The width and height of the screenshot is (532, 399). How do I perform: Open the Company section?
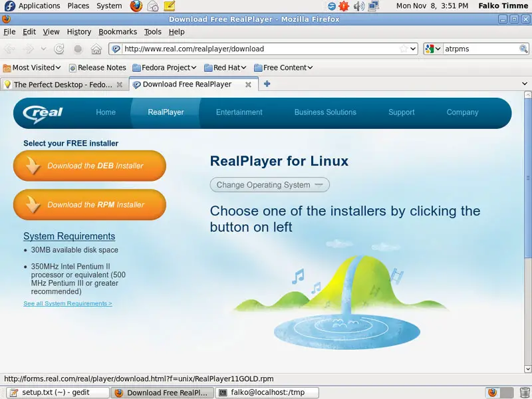click(x=462, y=112)
